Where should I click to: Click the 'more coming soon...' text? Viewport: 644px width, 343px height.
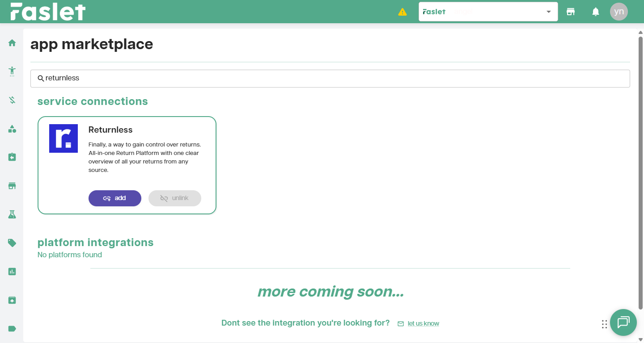point(330,292)
